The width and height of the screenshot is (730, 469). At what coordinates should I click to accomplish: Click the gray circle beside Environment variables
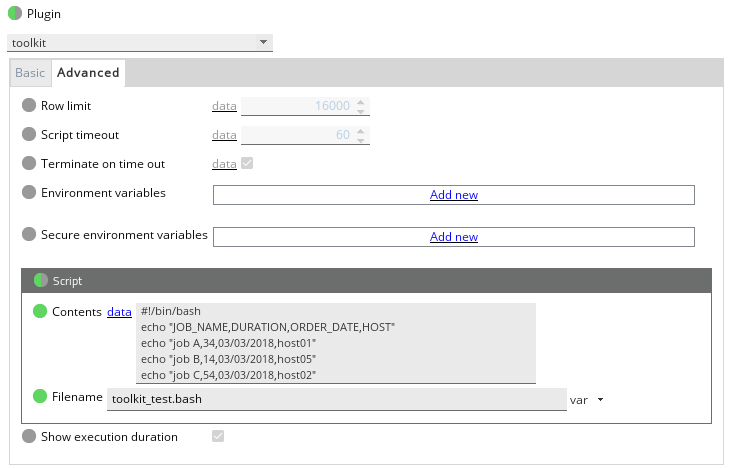pos(29,192)
